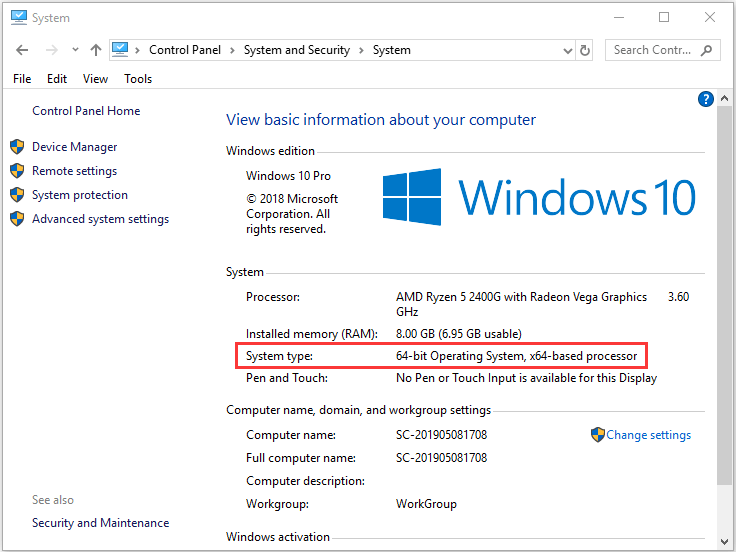Click the vertical scrollbar thumb
The width and height of the screenshot is (736, 552).
pyautogui.click(x=724, y=296)
